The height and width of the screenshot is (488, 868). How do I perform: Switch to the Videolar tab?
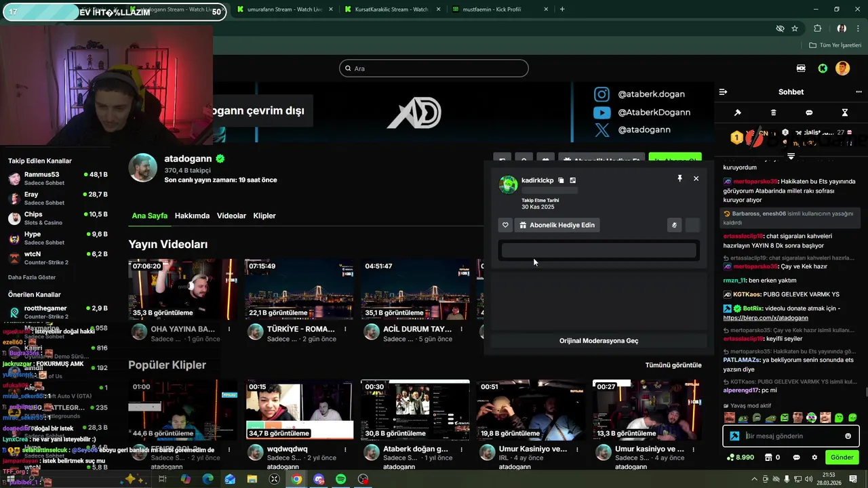(x=231, y=216)
